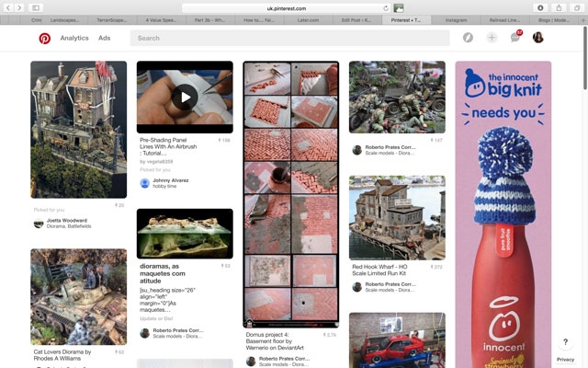This screenshot has height=368, width=588.
Task: Click the question mark help button
Action: click(565, 342)
